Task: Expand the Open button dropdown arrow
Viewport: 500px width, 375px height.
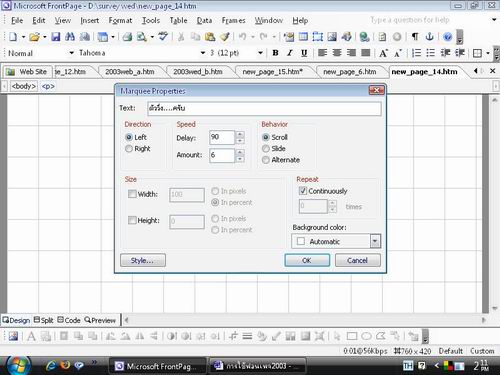Action: [x=44, y=37]
